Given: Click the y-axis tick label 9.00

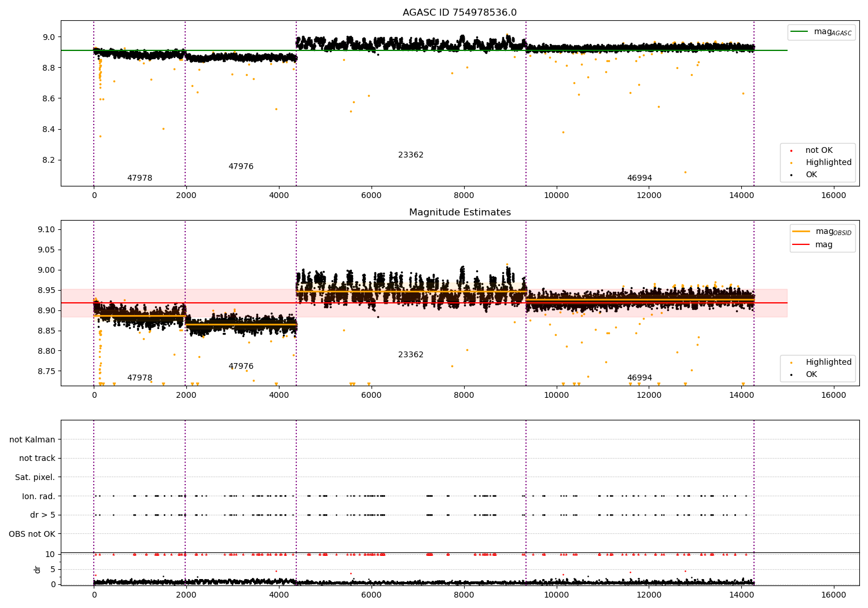Looking at the screenshot, I should pyautogui.click(x=46, y=270).
